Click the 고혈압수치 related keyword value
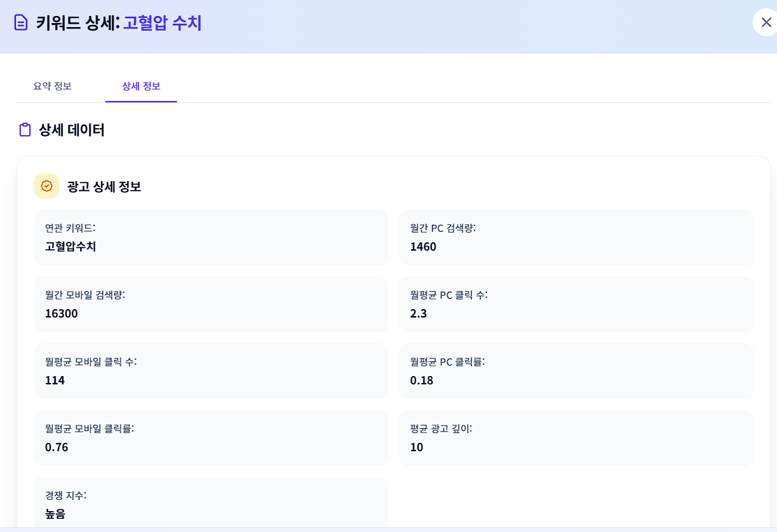This screenshot has height=532, width=777. (x=70, y=247)
